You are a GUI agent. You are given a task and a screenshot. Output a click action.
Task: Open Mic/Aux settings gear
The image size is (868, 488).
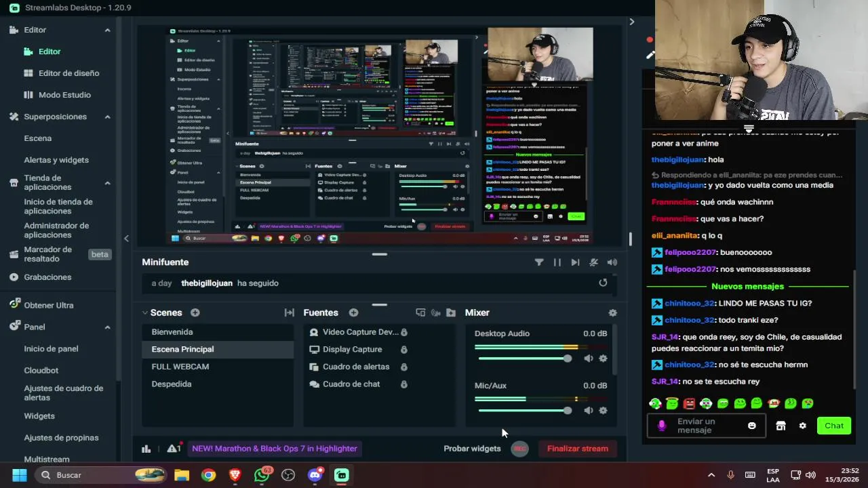point(603,411)
